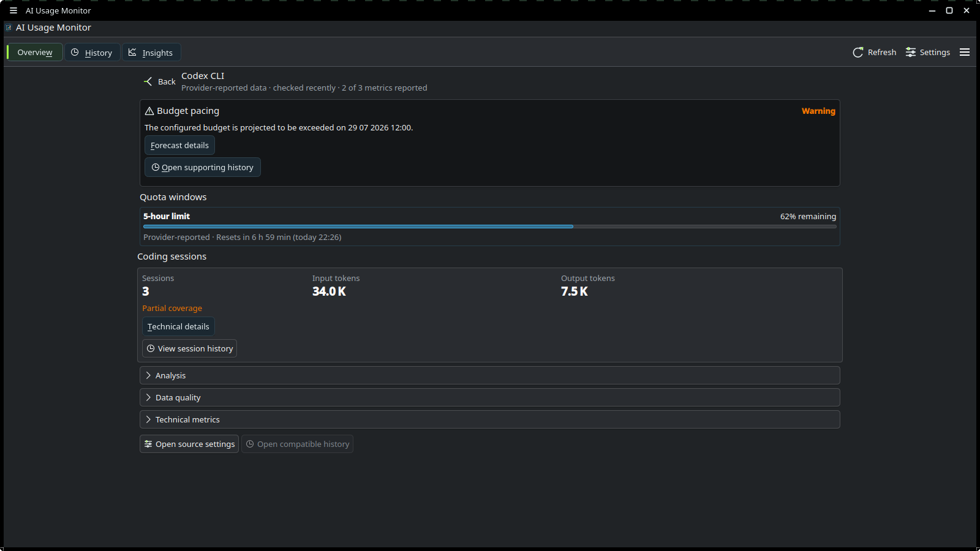Screen dimensions: 980x551
Task: Open Technical details for coding sessions
Action: pos(178,326)
